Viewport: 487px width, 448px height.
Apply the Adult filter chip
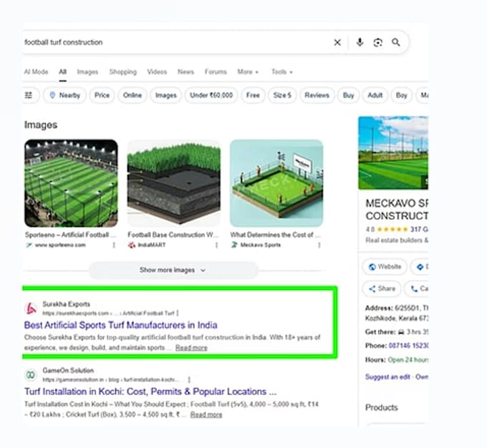point(375,95)
